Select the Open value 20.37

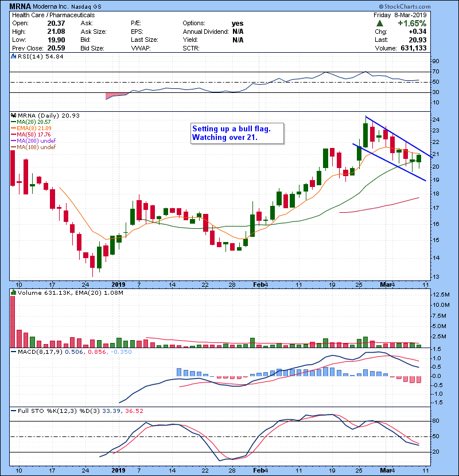coord(56,24)
